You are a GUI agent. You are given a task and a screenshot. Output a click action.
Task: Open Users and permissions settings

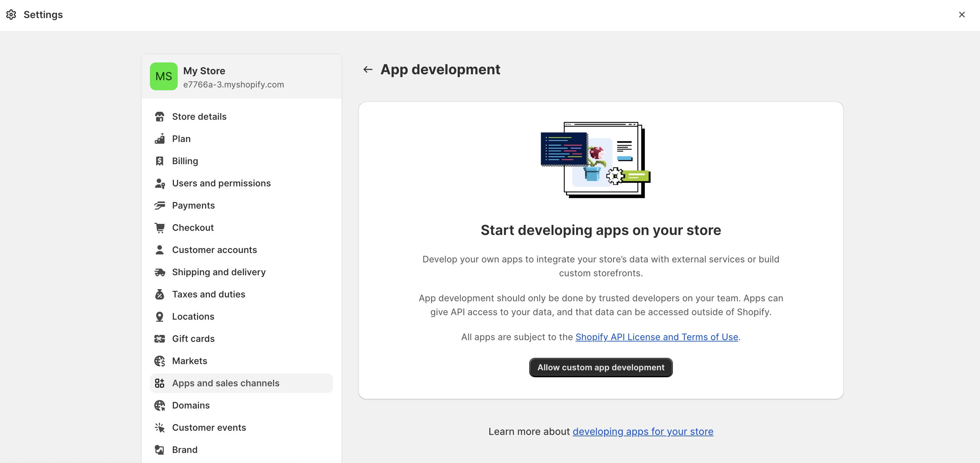click(x=221, y=183)
